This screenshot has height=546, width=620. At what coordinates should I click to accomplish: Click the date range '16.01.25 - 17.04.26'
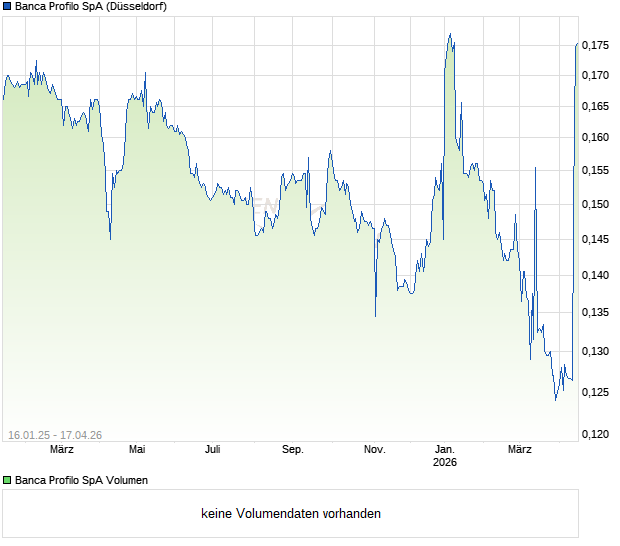(x=55, y=435)
